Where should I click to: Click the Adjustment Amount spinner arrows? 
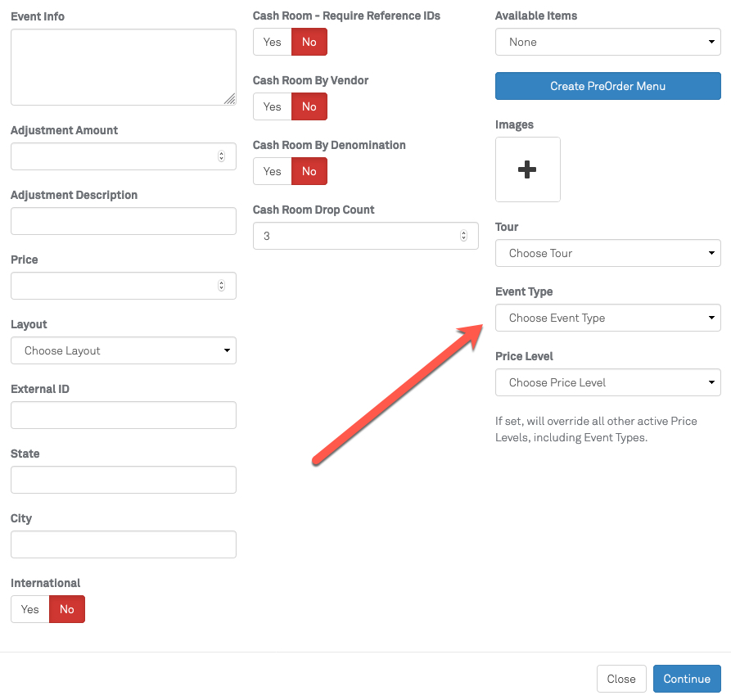(x=221, y=156)
